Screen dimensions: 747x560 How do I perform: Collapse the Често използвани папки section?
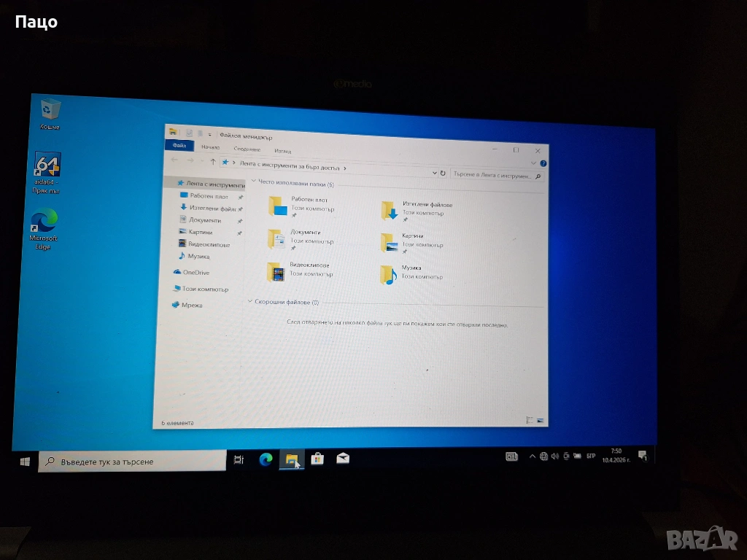coord(253,182)
